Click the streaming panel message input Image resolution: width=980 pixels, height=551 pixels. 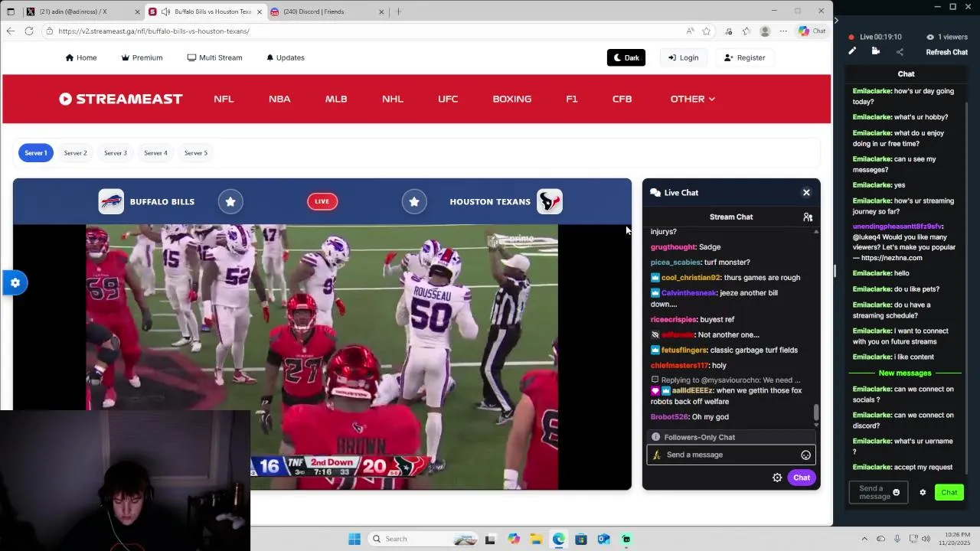point(878,493)
